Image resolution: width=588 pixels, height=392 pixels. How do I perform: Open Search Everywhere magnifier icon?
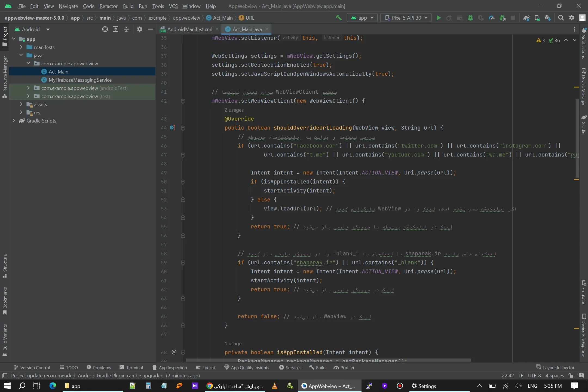pos(561,18)
